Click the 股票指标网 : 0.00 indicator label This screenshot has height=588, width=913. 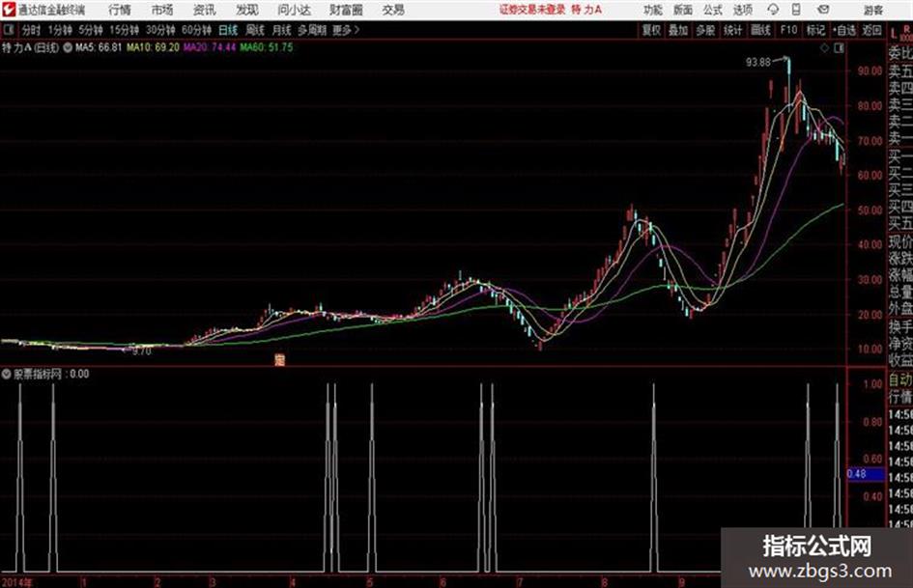coord(51,375)
